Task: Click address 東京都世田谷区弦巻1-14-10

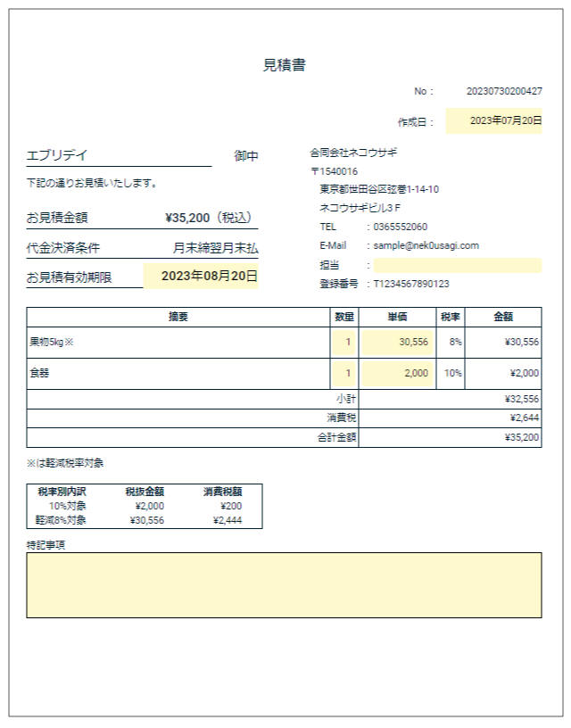Action: (379, 189)
